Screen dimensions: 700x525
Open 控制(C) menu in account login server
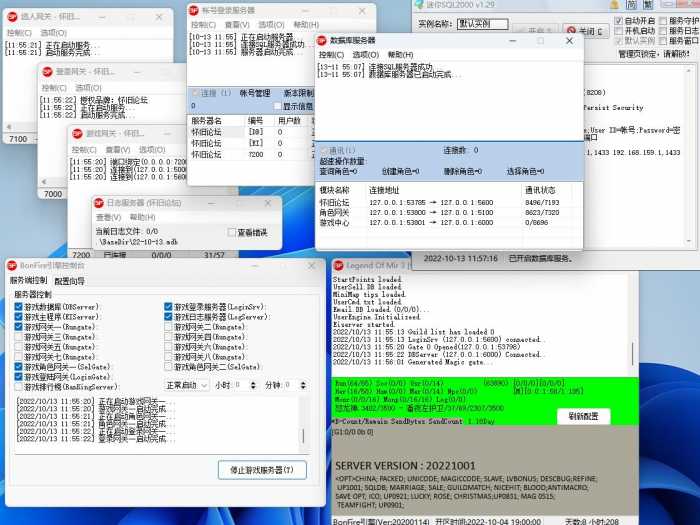(x=203, y=25)
